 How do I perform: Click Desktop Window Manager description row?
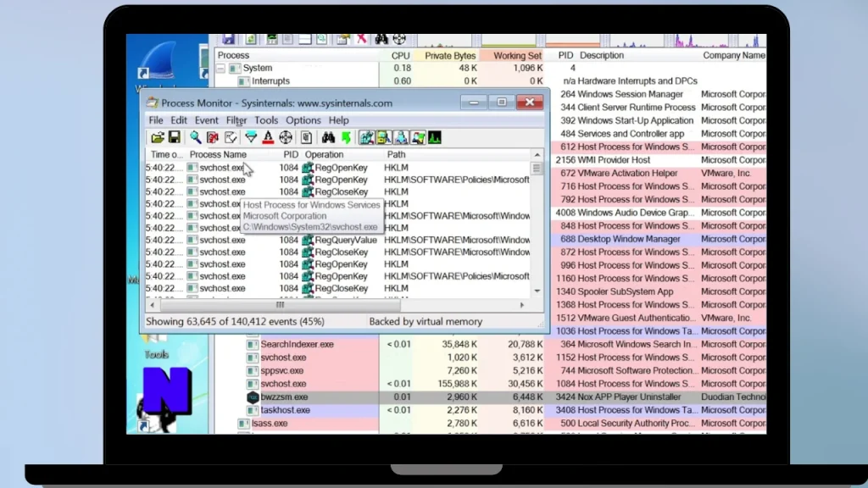629,239
